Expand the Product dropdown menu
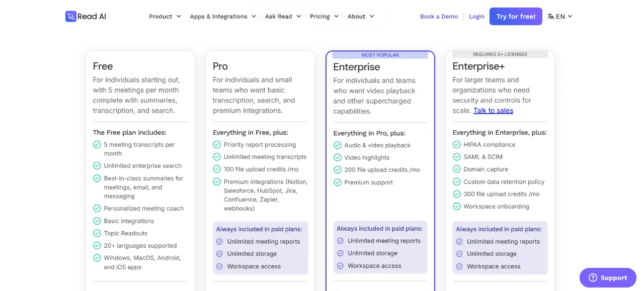 click(165, 17)
